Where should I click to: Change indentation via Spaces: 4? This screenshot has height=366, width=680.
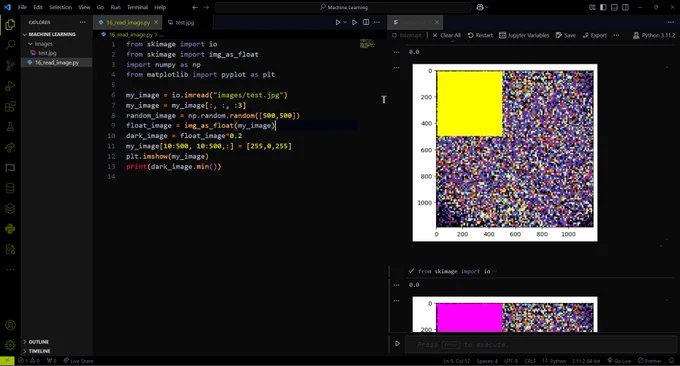pyautogui.click(x=487, y=361)
